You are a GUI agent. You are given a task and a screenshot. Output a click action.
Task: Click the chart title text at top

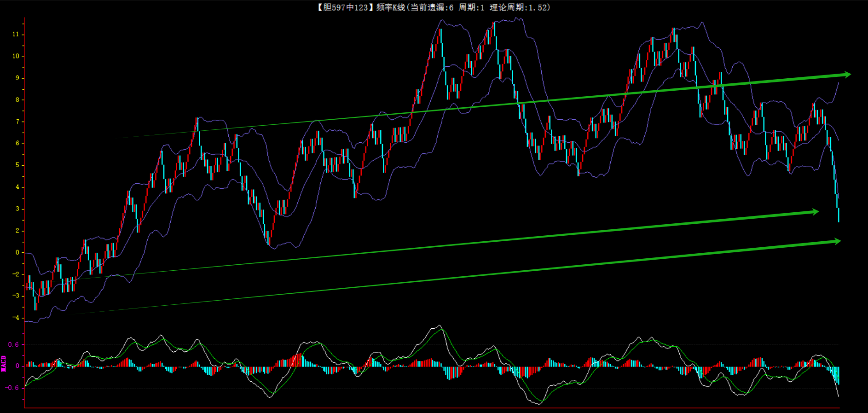point(433,7)
